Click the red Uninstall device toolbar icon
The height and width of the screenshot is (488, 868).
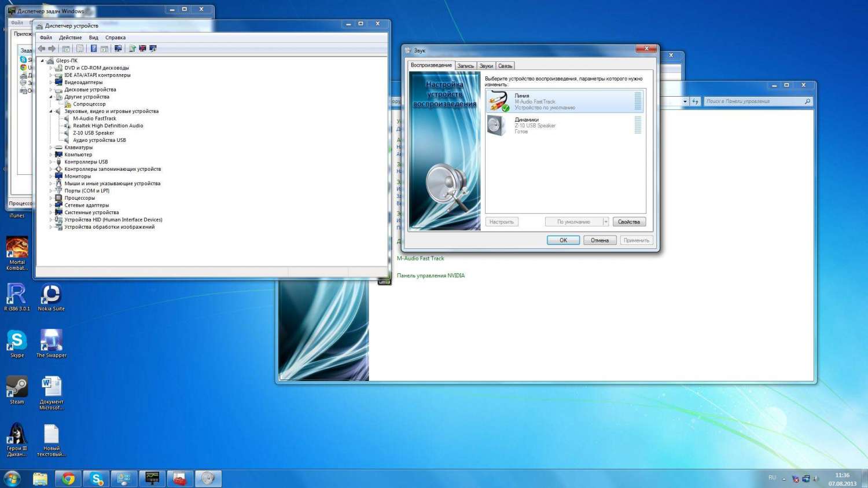pos(142,49)
